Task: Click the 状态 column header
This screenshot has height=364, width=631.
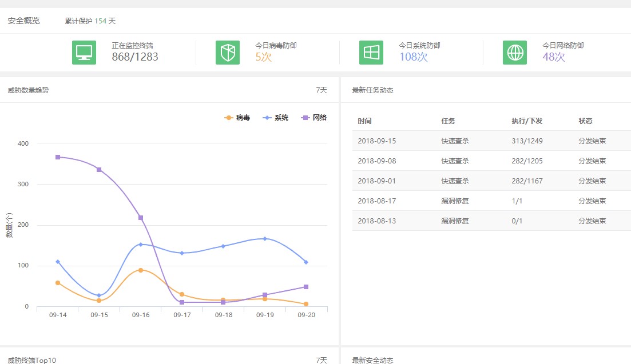Action: [586, 121]
